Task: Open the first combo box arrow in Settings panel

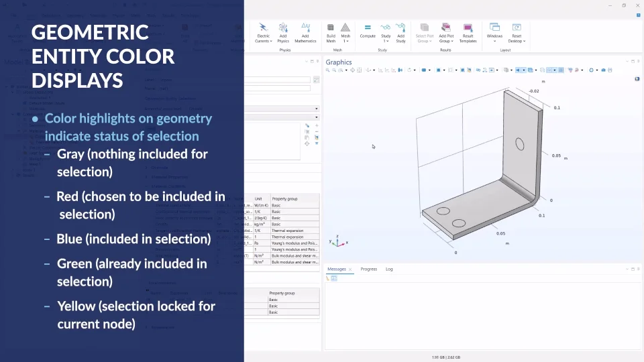Action: tap(316, 109)
